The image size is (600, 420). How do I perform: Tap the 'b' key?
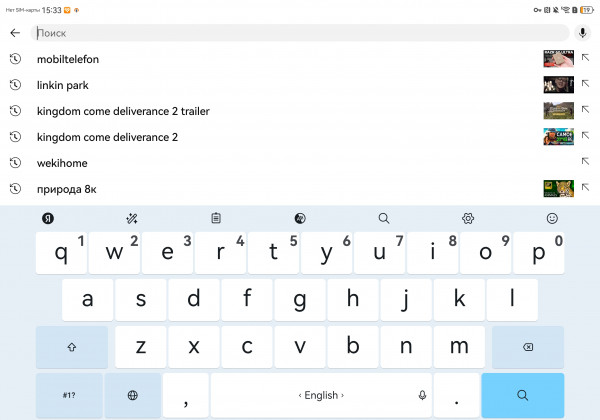(353, 347)
